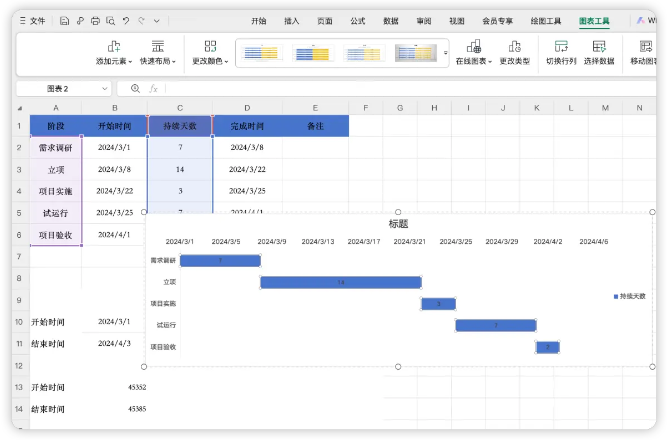667x440 pixels.
Task: Click header cell 持续天数
Action: [180, 126]
